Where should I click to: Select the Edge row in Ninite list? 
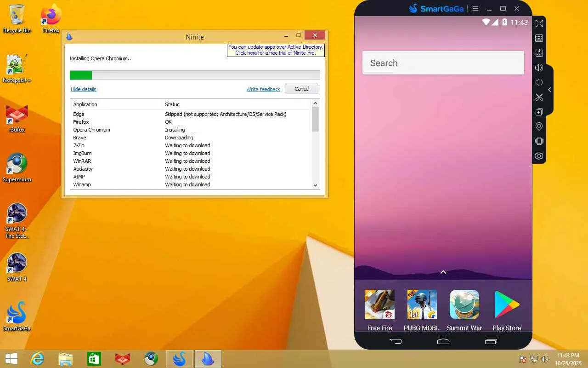click(191, 114)
